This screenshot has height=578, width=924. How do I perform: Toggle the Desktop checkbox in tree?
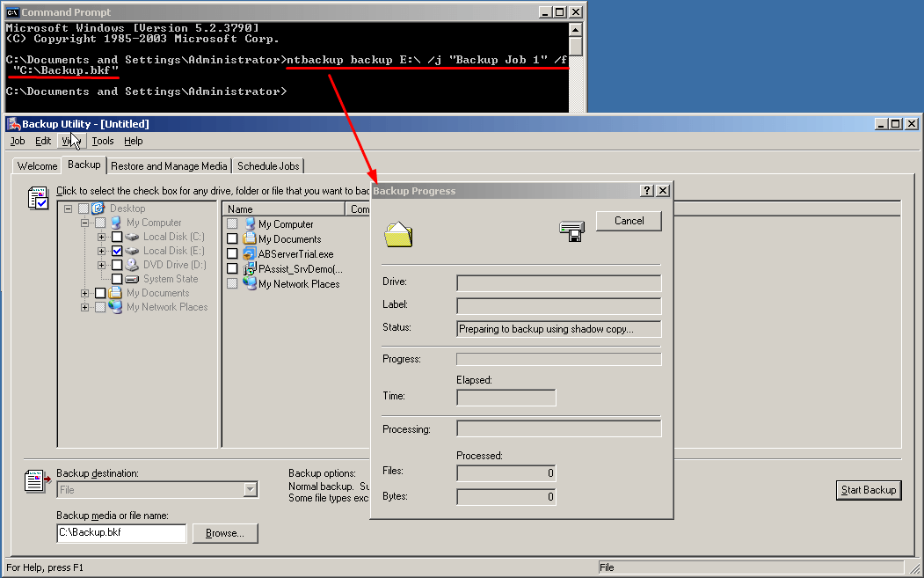(x=84, y=209)
